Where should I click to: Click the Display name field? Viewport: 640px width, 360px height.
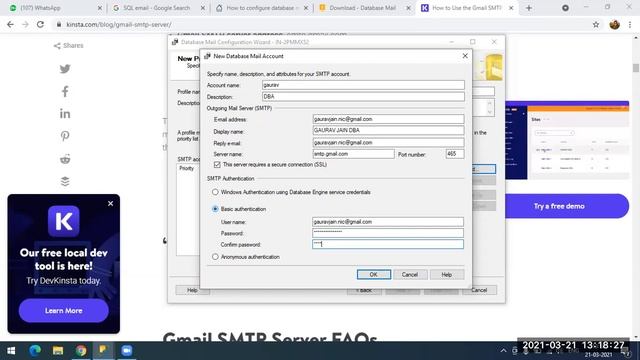388,131
